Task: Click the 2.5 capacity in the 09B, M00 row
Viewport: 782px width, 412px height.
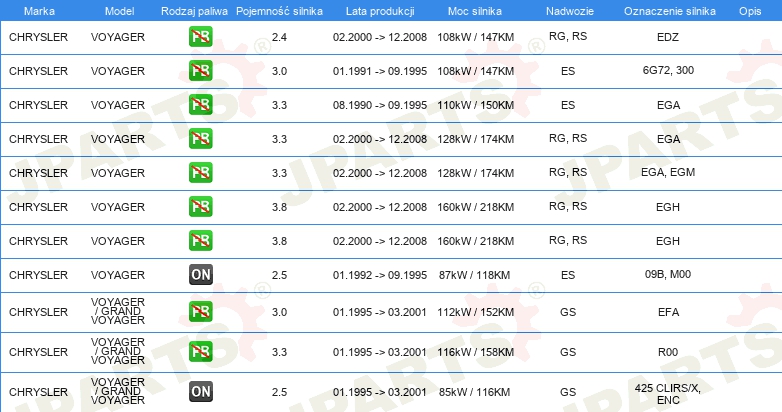Action: [x=279, y=275]
